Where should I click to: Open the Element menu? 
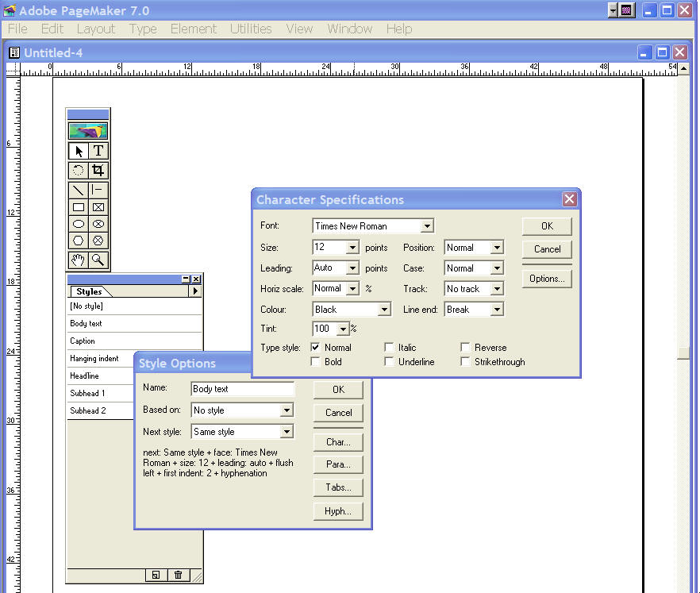coord(194,29)
